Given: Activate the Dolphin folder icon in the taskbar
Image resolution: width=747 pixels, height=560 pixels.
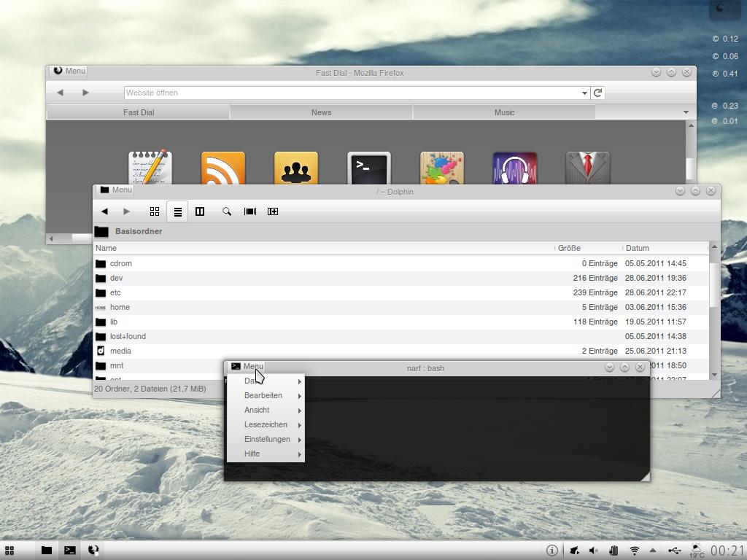Looking at the screenshot, I should [46, 551].
